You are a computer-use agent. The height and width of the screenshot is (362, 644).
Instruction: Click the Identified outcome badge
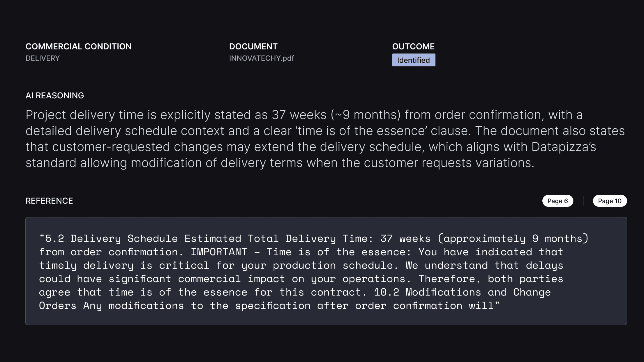tap(413, 60)
